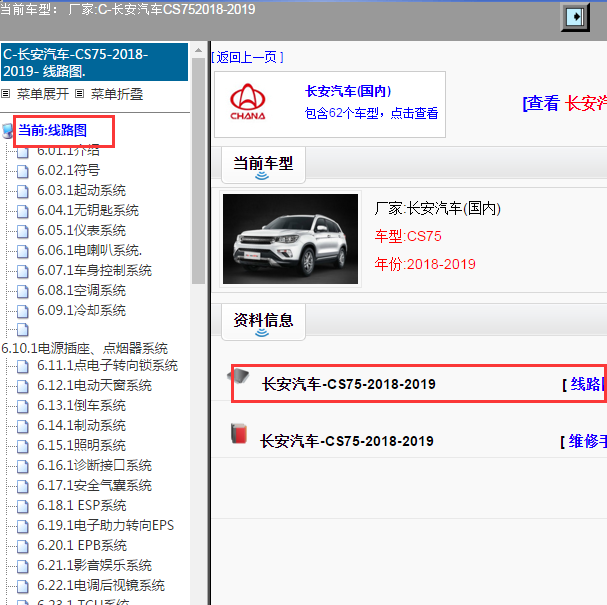Select 6.13.1倒车系统 entry
Viewport: 607px width, 605px height.
click(x=81, y=406)
